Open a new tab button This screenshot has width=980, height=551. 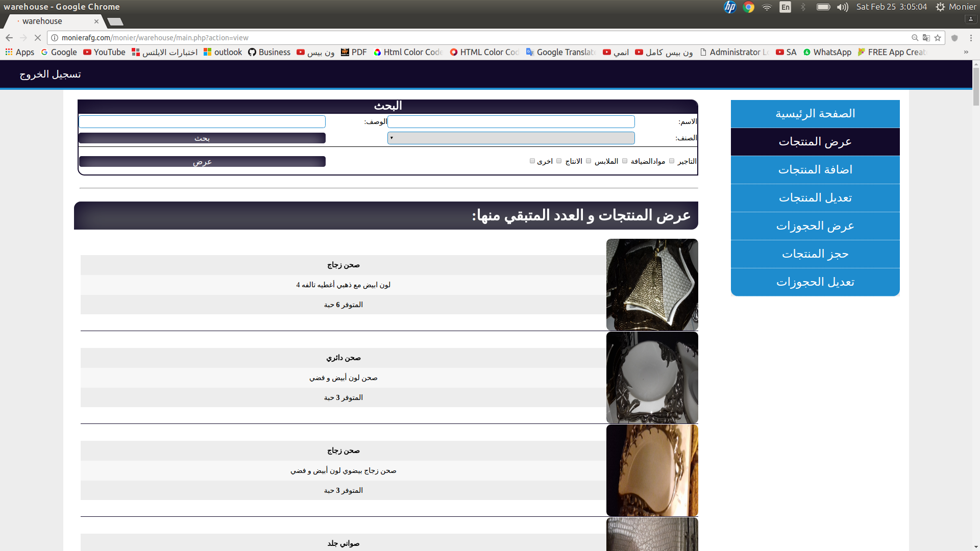115,21
